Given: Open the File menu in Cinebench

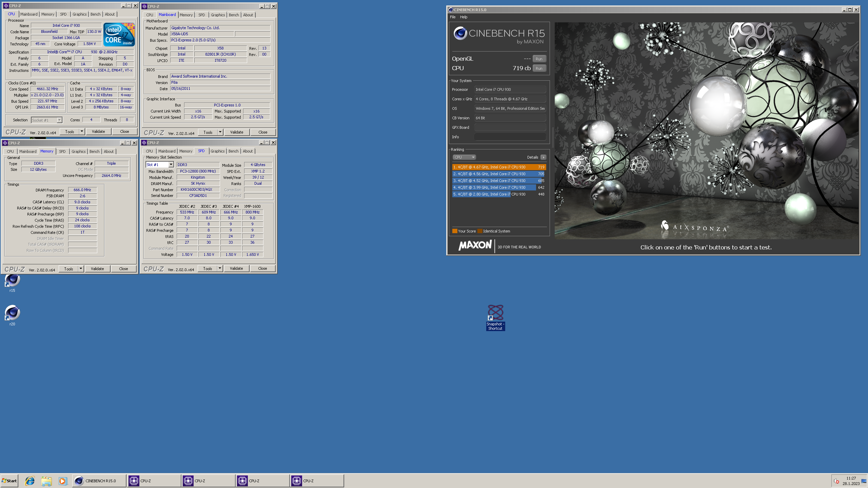Looking at the screenshot, I should (453, 17).
